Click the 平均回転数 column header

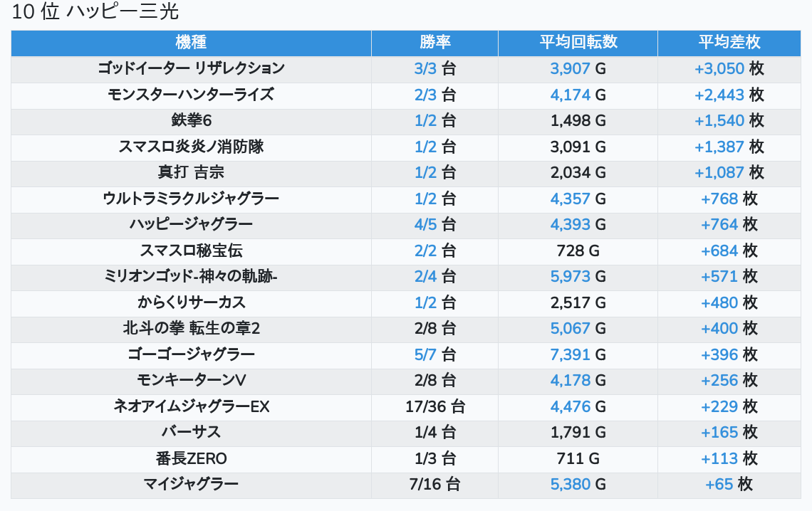click(x=578, y=43)
